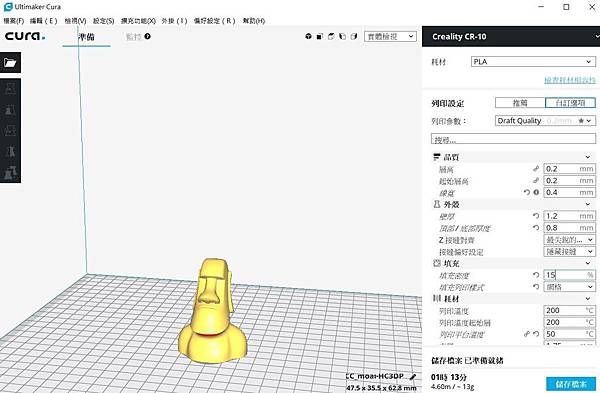Open the Creality CR-10 printer dropdown
This screenshot has height=393, width=600.
click(x=511, y=36)
